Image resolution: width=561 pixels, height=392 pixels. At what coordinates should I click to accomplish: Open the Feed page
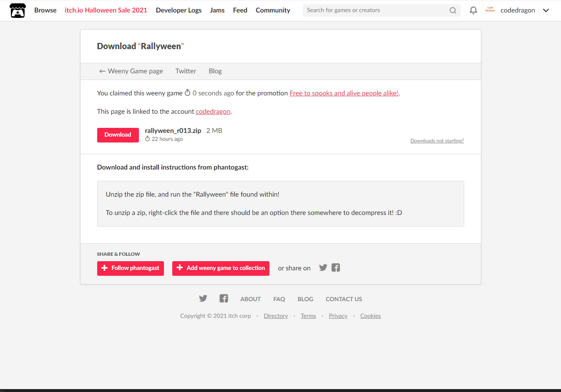pyautogui.click(x=240, y=10)
